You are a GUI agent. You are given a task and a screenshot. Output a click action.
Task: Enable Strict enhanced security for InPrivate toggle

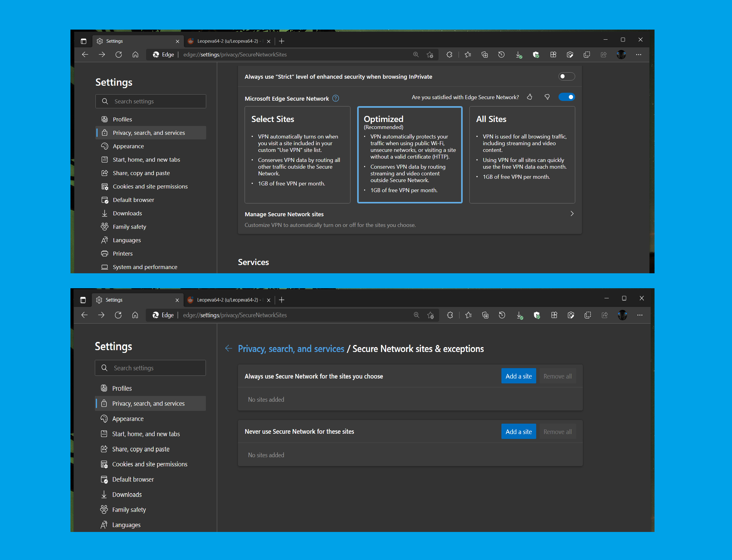[x=566, y=77]
